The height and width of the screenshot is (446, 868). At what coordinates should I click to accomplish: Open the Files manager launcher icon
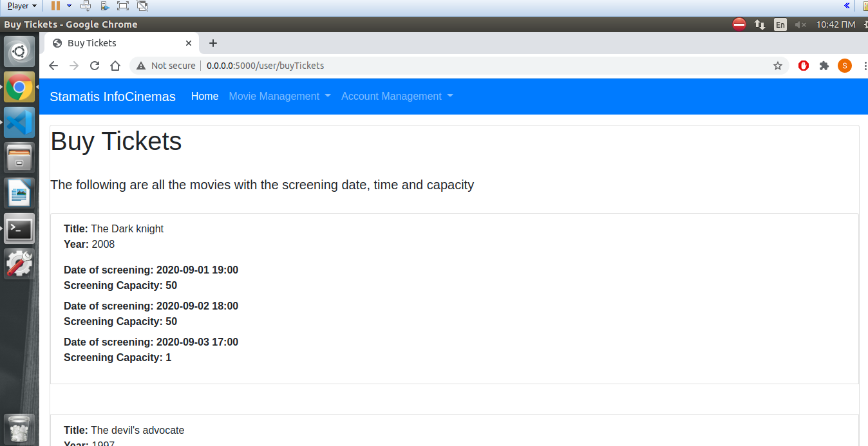point(19,158)
